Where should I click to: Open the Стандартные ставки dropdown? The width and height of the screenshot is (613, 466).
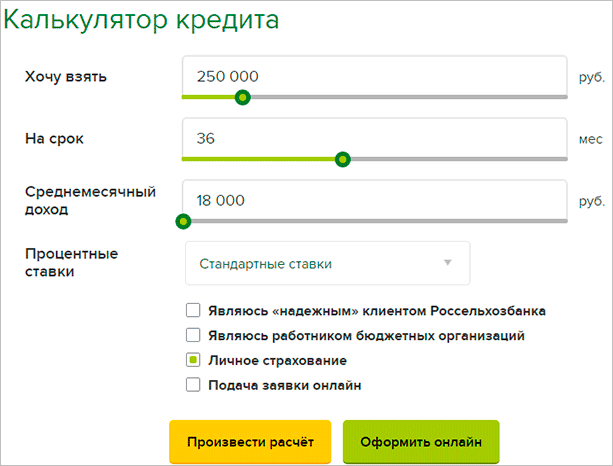pos(327,264)
